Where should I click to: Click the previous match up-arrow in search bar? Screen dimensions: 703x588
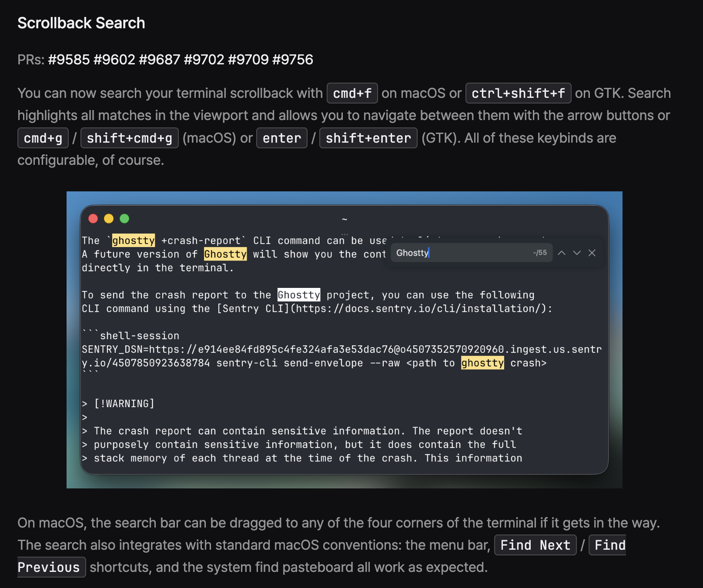(562, 253)
